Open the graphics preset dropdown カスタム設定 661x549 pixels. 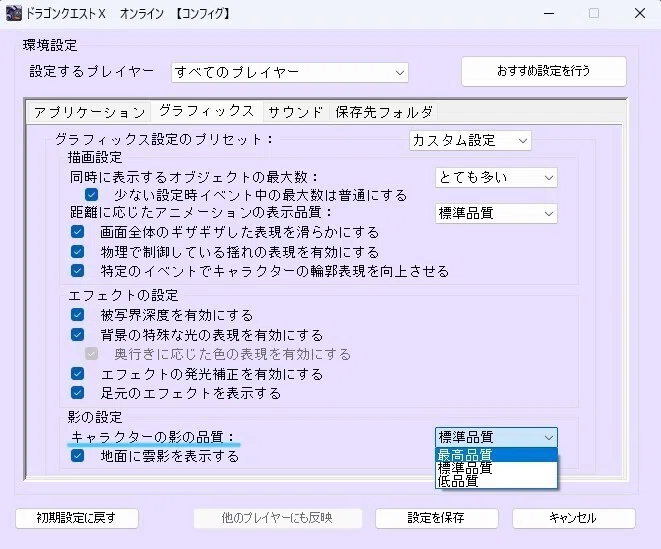(x=470, y=140)
